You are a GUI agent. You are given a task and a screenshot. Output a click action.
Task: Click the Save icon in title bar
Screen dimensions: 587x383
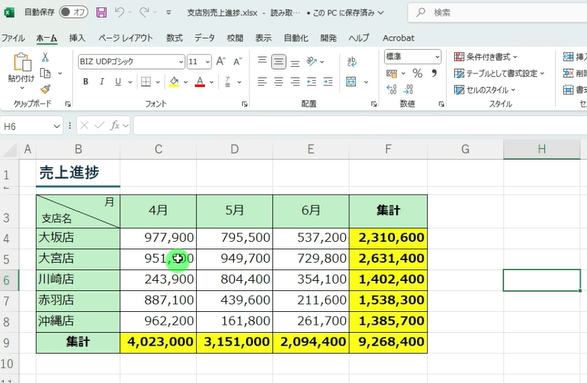tap(101, 12)
